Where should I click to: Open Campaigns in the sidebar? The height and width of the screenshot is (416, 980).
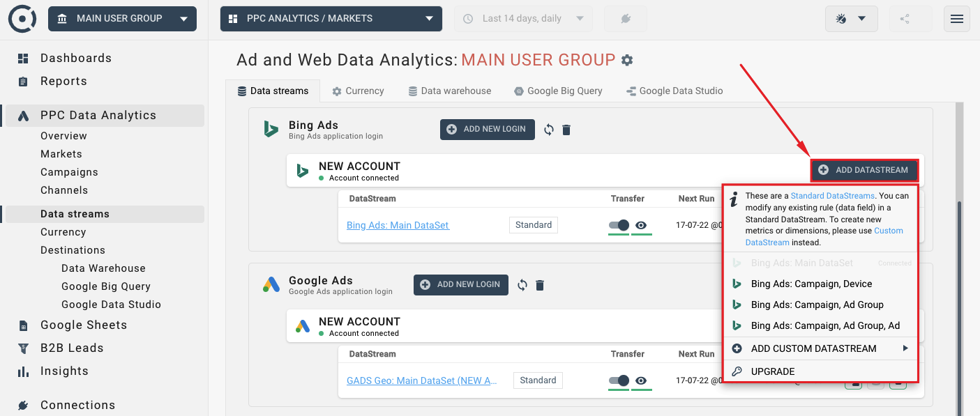pyautogui.click(x=69, y=172)
